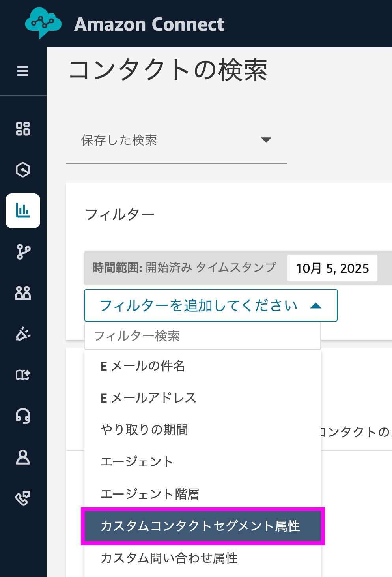
Task: Open the hexagon clock sidebar icon
Action: pyautogui.click(x=23, y=170)
